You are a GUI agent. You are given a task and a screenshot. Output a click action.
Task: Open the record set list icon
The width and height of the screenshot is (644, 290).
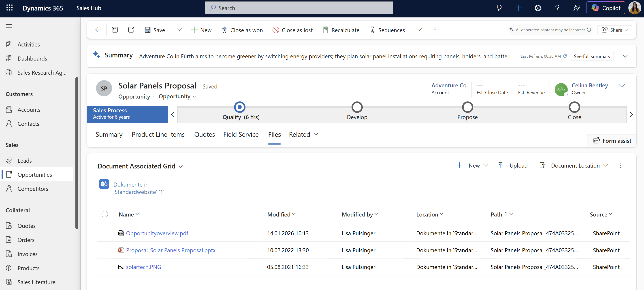[115, 30]
